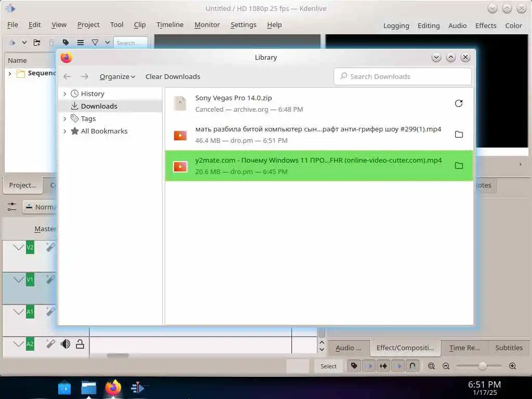The width and height of the screenshot is (532, 399).
Task: Mute the A2 audio track
Action: tap(65, 344)
